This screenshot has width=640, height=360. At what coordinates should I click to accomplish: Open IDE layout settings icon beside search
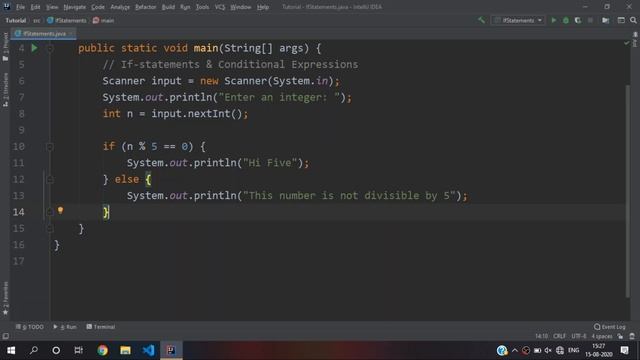pyautogui.click(x=621, y=20)
